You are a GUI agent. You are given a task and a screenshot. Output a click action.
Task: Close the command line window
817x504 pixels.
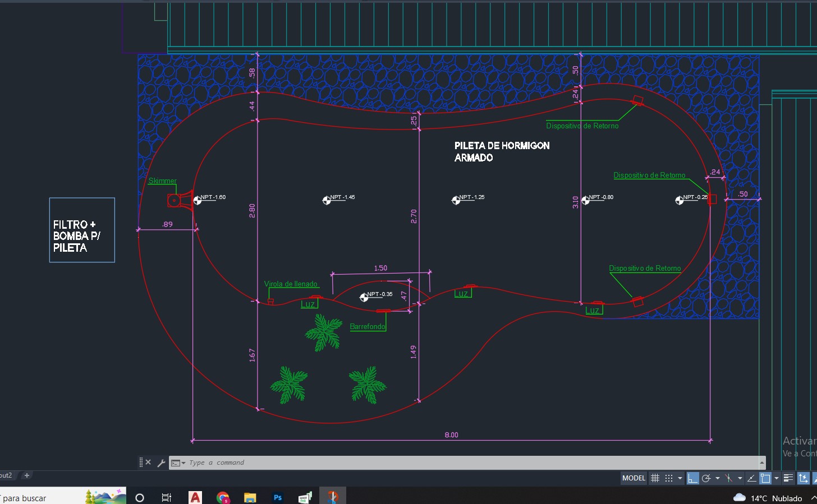[148, 463]
